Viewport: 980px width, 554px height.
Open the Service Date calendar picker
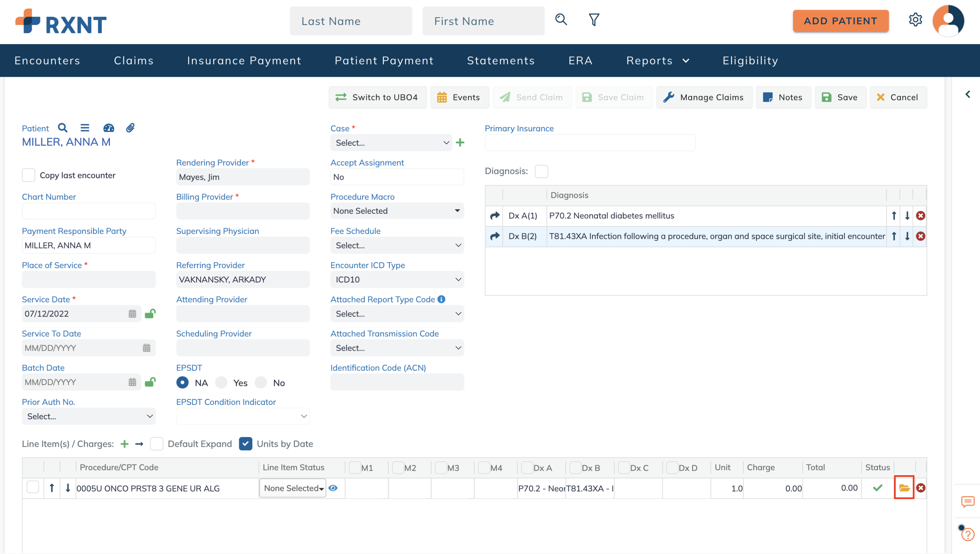[132, 314]
